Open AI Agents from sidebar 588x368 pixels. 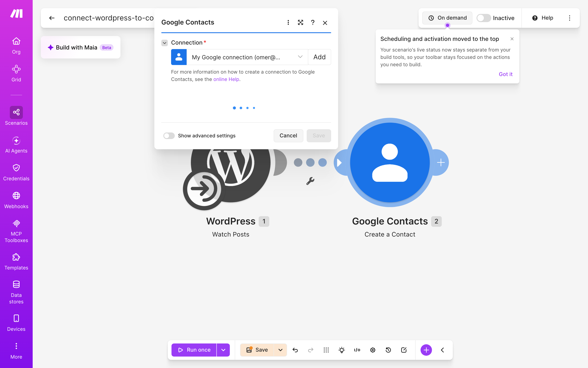[x=16, y=145]
